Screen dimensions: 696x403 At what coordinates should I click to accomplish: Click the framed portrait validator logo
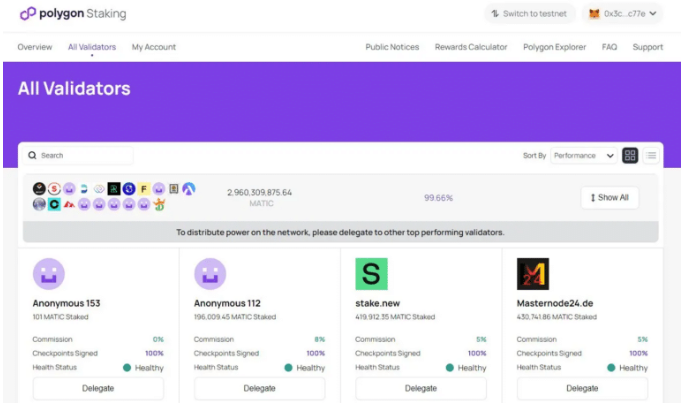pyautogui.click(x=174, y=189)
